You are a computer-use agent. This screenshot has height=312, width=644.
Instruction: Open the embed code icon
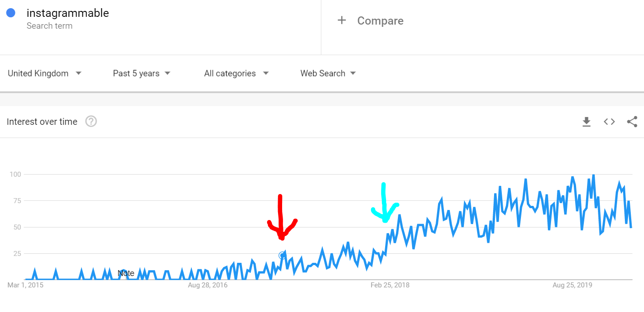point(609,122)
